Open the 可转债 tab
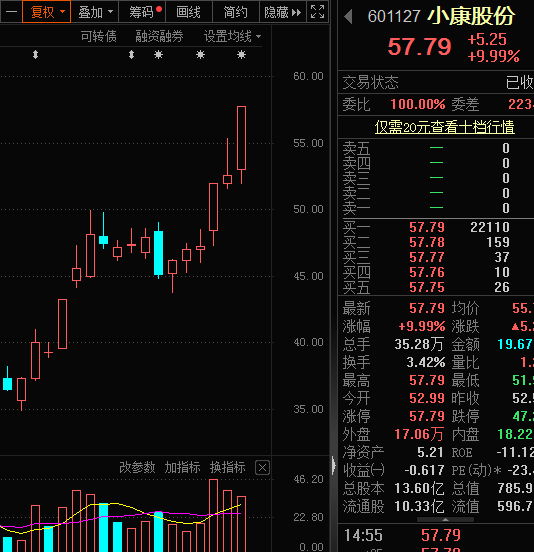Viewport: 534px width, 552px height. (99, 36)
